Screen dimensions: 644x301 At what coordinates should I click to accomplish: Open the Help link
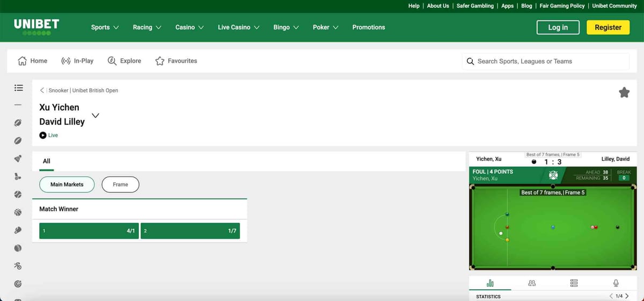coord(414,6)
